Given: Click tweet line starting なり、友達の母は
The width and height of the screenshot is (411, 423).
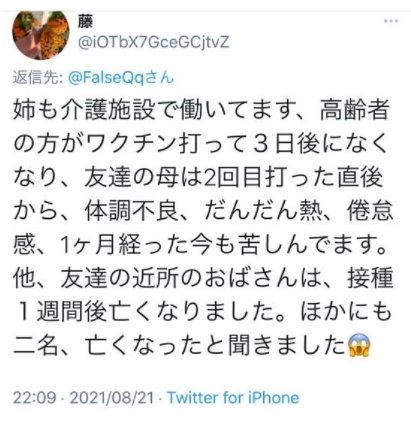Looking at the screenshot, I should point(198,177).
